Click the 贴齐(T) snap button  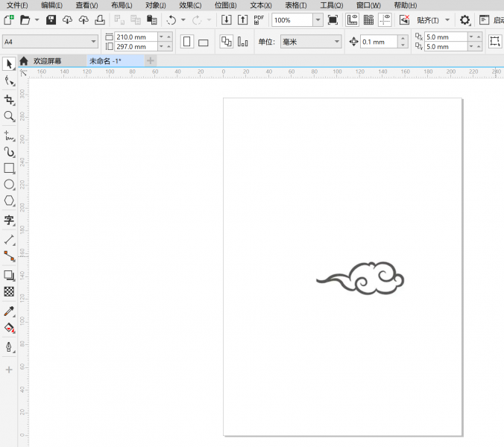click(427, 20)
